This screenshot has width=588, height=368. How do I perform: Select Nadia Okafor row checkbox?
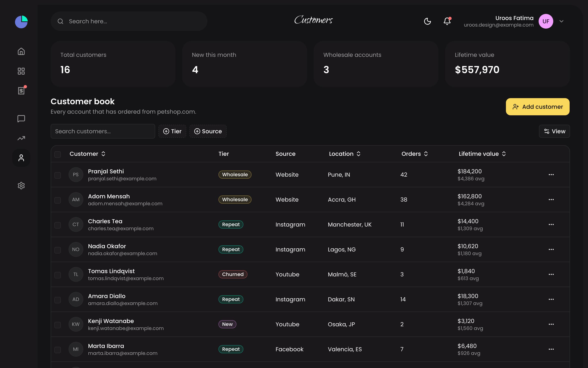(x=58, y=250)
